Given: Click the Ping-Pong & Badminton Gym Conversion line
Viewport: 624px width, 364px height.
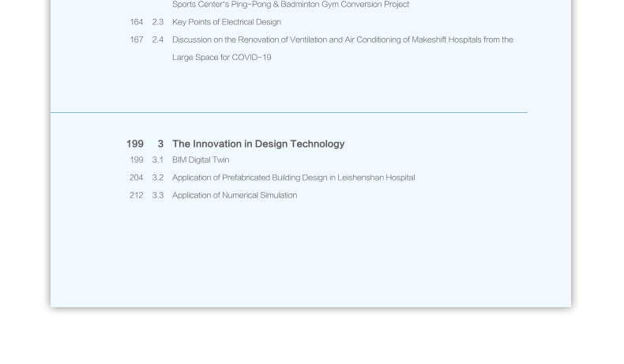Looking at the screenshot, I should tap(290, 5).
